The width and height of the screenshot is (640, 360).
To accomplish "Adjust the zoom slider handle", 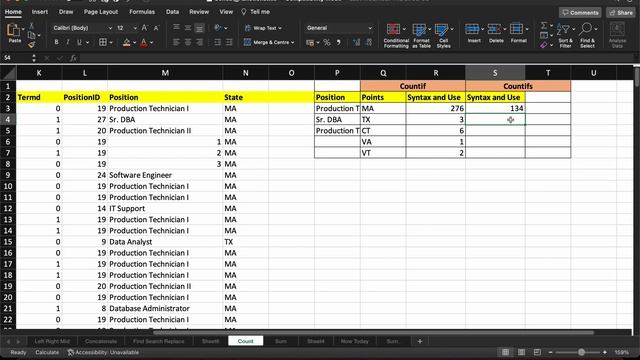I will [x=581, y=352].
